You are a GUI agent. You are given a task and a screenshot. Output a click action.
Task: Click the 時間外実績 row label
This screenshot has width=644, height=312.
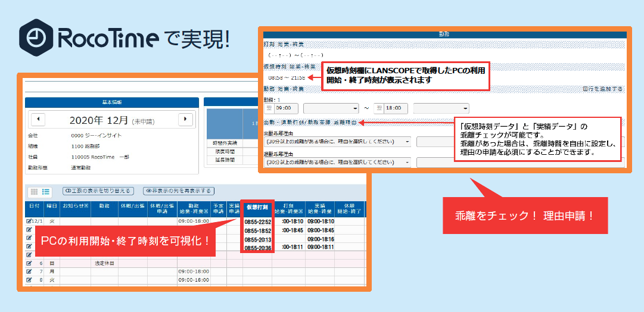tap(225, 143)
